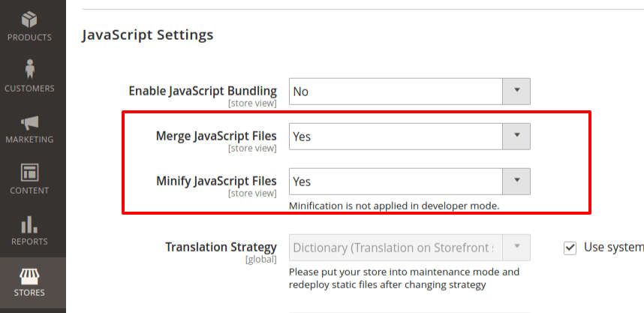Click the Translation Strategy label
The width and height of the screenshot is (644, 313).
tap(221, 247)
